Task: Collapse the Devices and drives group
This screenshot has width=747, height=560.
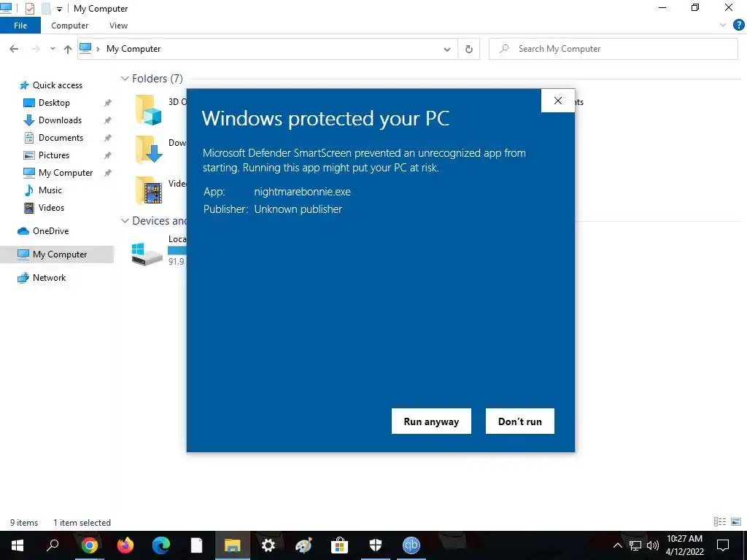Action: (125, 221)
